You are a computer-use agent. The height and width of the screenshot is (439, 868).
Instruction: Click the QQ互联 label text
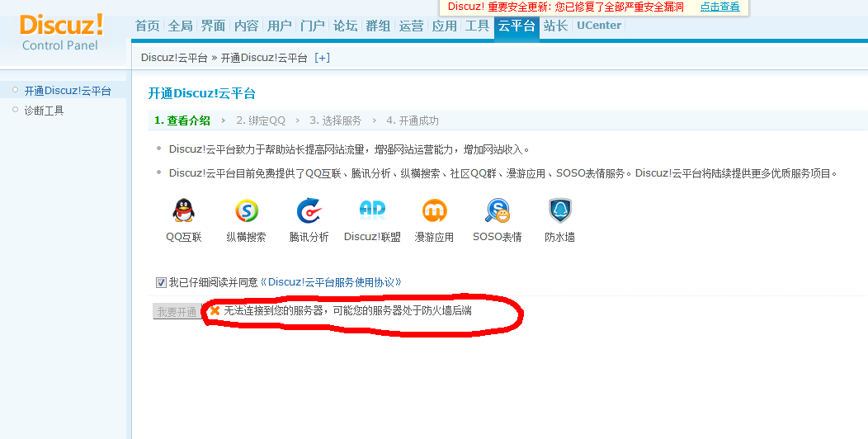(184, 237)
